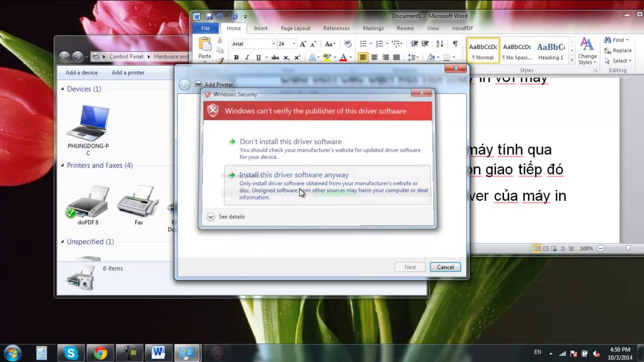Open the novaPDF ribbon tab
Screen dimensions: 644x362
tap(462, 28)
